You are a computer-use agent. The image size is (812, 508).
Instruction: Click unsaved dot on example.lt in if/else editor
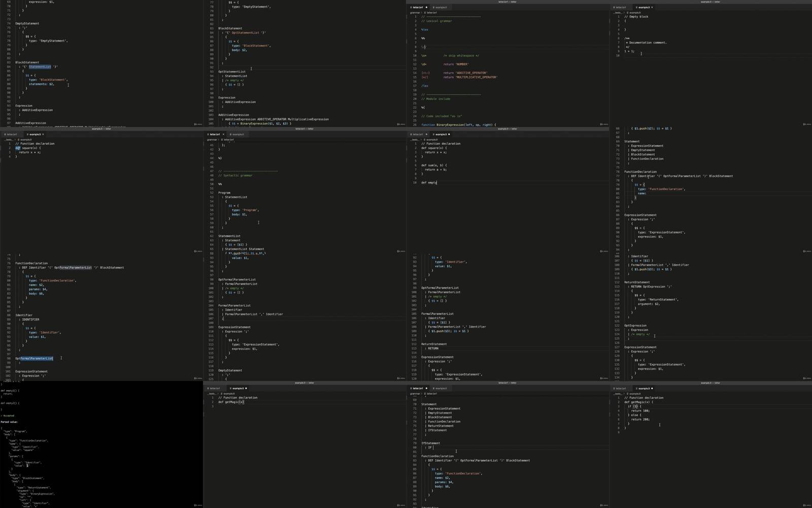pyautogui.click(x=652, y=389)
